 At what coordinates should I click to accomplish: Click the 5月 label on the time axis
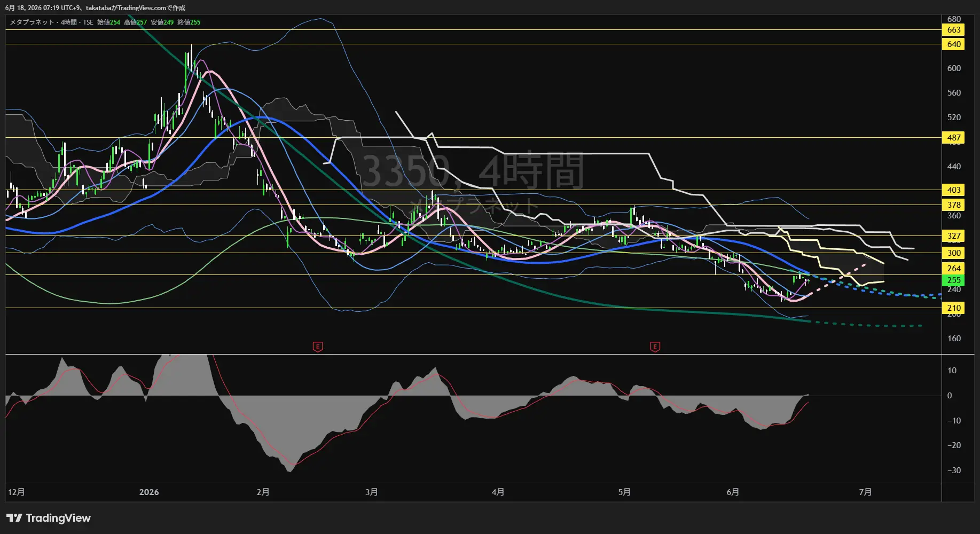[x=624, y=492]
